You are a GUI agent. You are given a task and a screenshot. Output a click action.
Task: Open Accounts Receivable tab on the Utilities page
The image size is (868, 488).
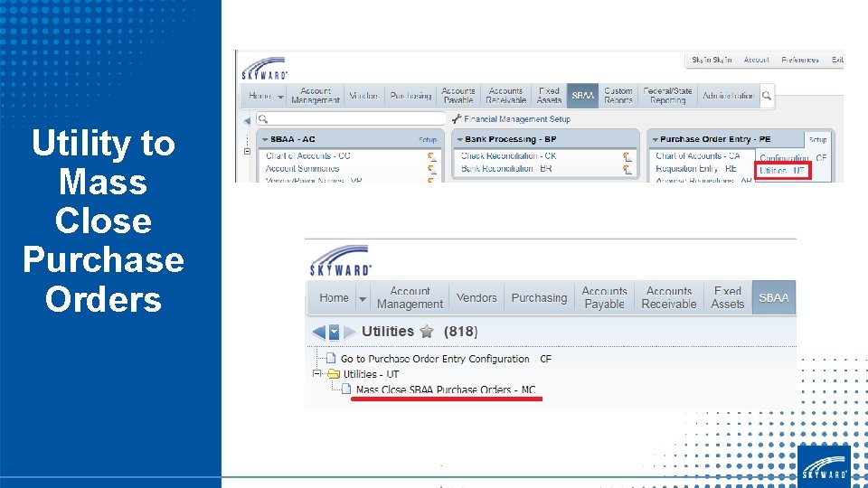[x=669, y=297]
